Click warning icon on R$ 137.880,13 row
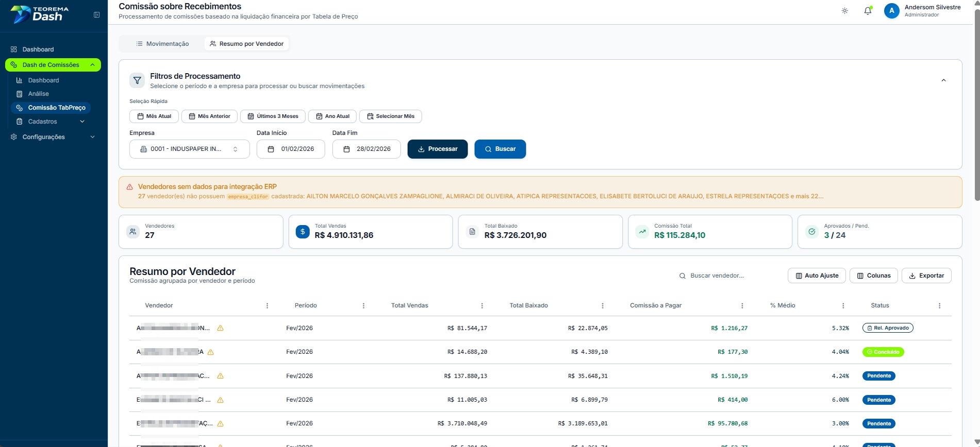The image size is (980, 447). (x=220, y=376)
